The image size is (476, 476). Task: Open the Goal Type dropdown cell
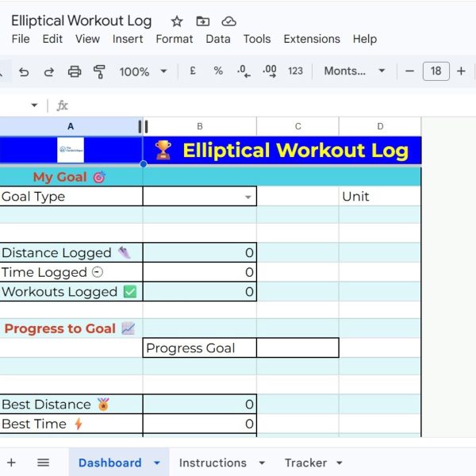click(x=248, y=197)
